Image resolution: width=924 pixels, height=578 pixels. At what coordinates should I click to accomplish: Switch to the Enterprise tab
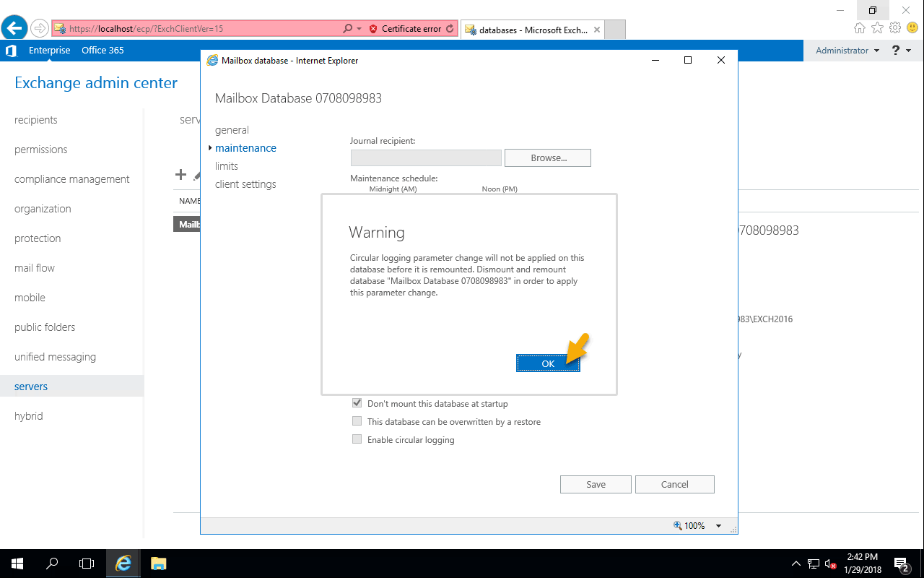50,51
